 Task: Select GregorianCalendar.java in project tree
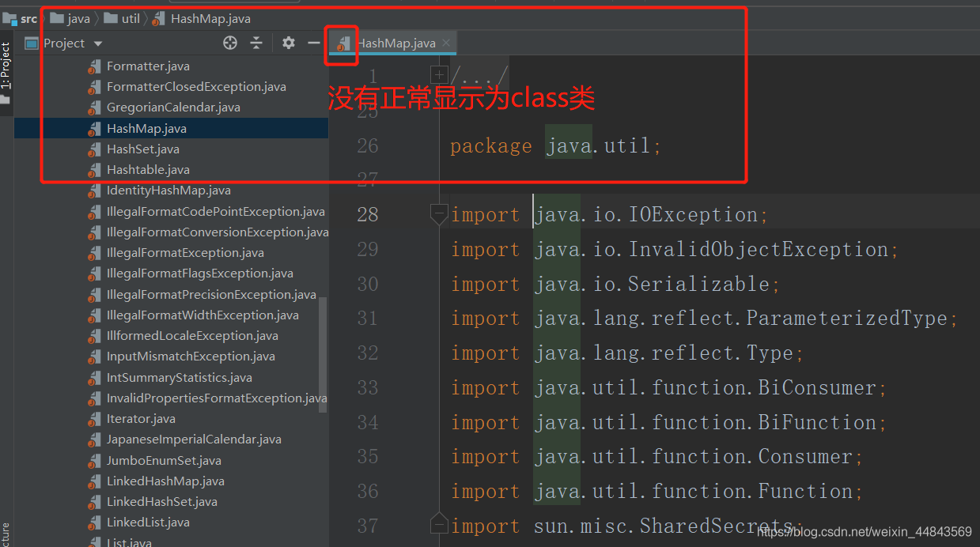(173, 108)
